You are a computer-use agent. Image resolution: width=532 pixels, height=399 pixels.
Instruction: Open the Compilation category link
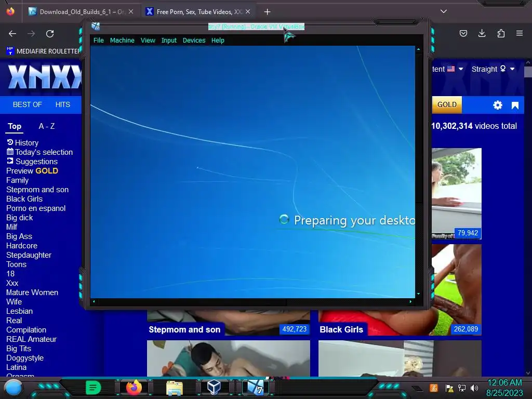click(26, 330)
